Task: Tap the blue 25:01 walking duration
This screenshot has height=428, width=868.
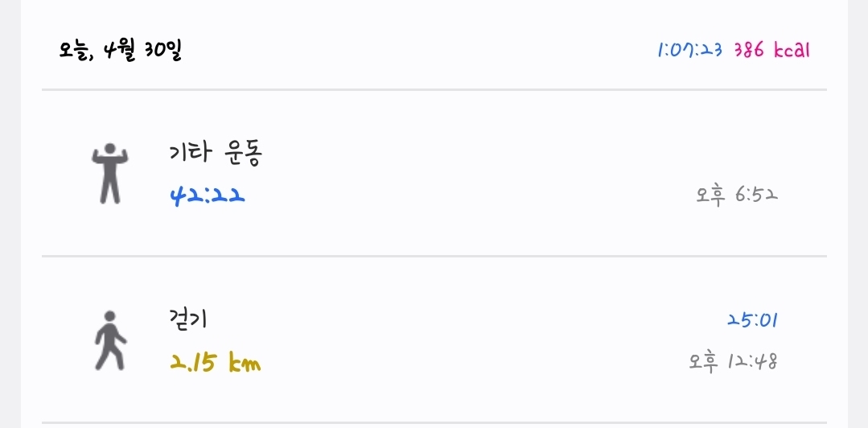Action: (752, 319)
